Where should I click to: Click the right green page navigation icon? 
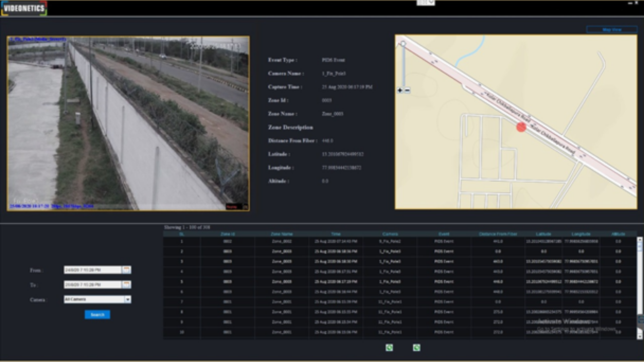417,348
